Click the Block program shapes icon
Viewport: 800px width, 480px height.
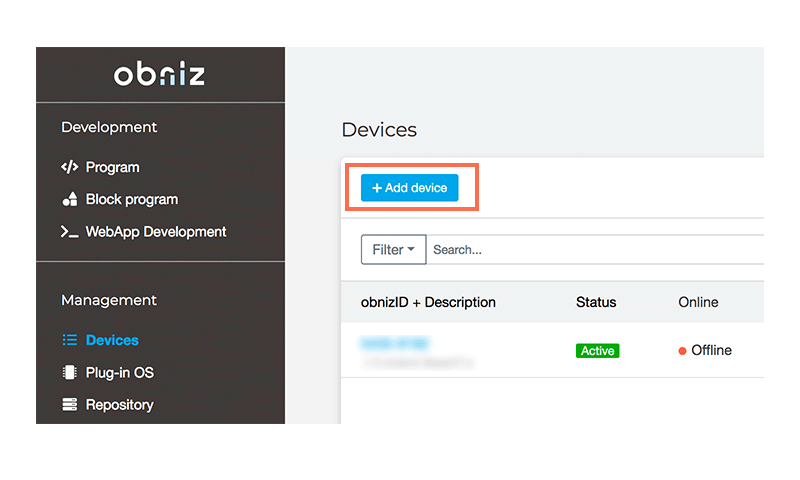69,199
